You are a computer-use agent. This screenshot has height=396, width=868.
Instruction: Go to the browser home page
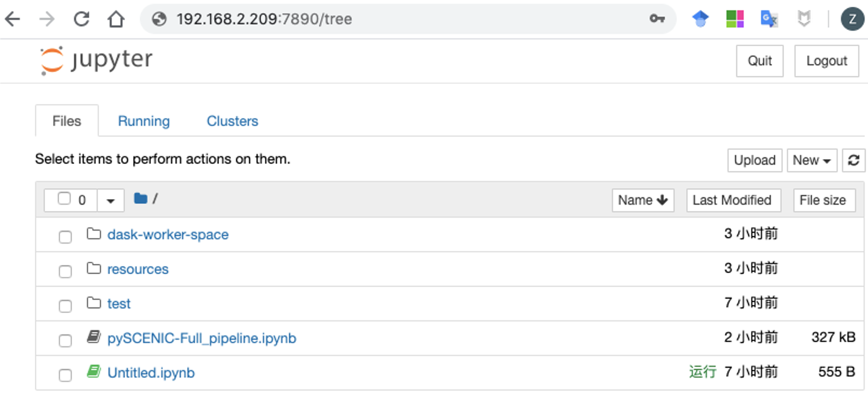pyautogui.click(x=116, y=19)
